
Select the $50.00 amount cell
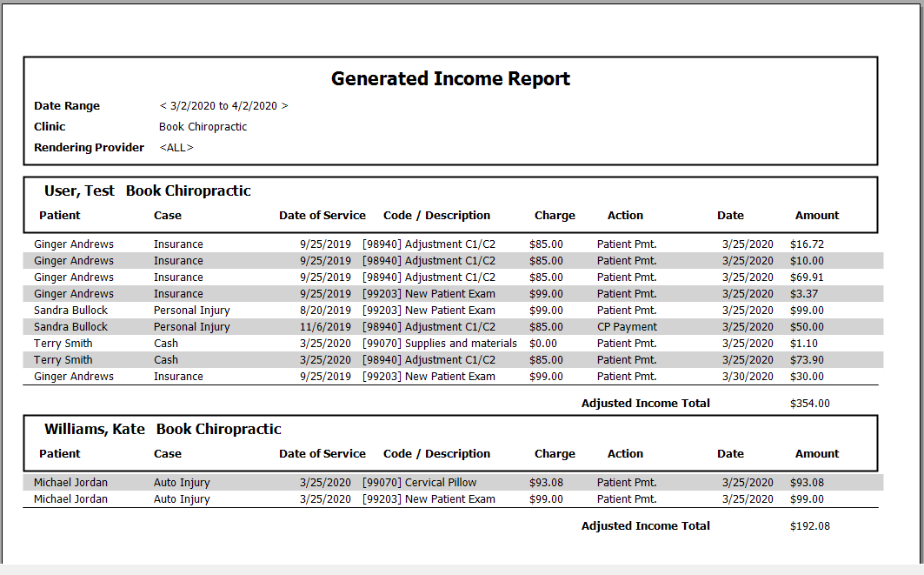[807, 327]
